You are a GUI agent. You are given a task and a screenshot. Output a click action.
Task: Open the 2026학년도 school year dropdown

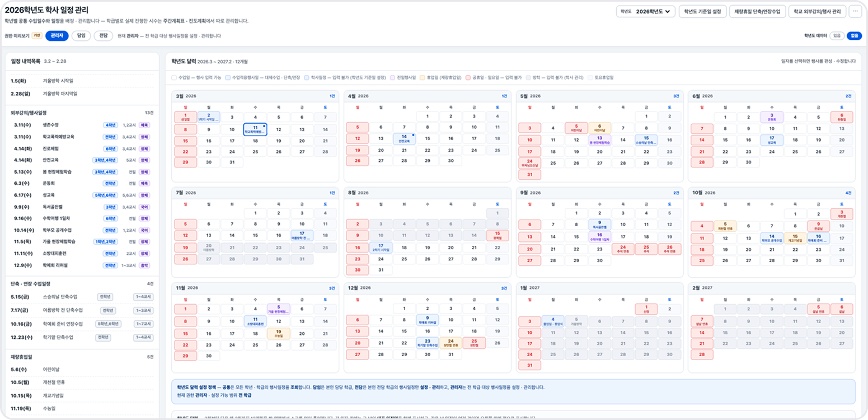pos(646,11)
